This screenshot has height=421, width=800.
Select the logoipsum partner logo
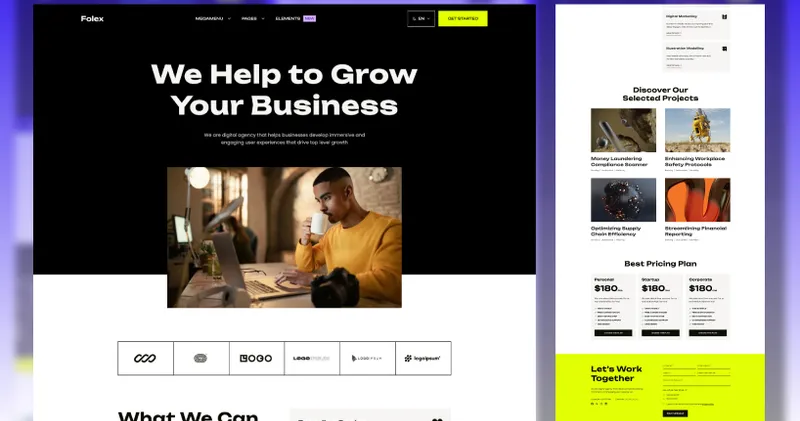point(422,358)
